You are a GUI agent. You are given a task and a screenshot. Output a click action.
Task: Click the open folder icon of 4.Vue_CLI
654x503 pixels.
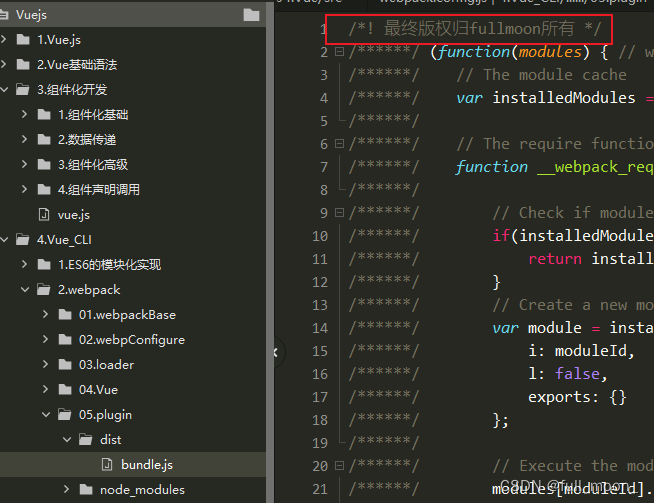point(23,240)
